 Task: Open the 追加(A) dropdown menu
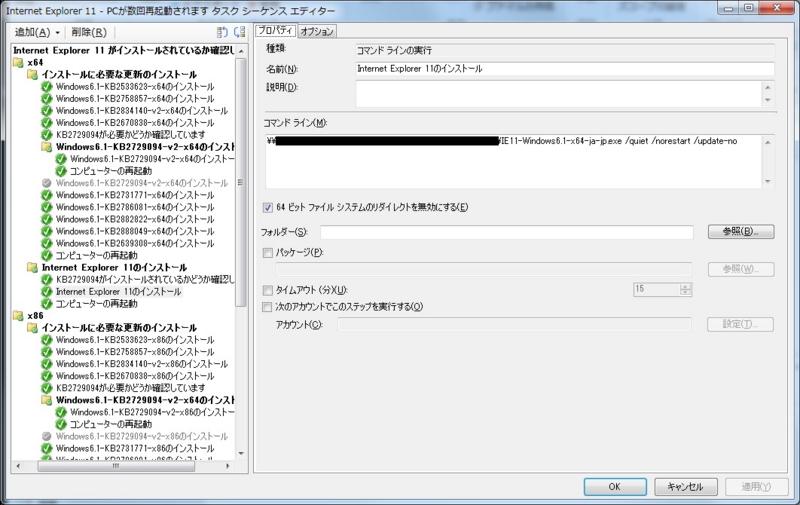coord(37,32)
